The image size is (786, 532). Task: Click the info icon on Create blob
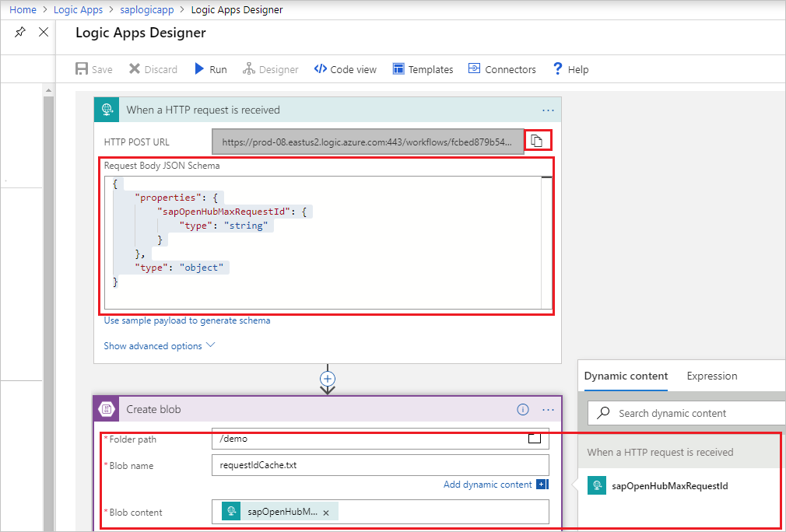(x=522, y=409)
